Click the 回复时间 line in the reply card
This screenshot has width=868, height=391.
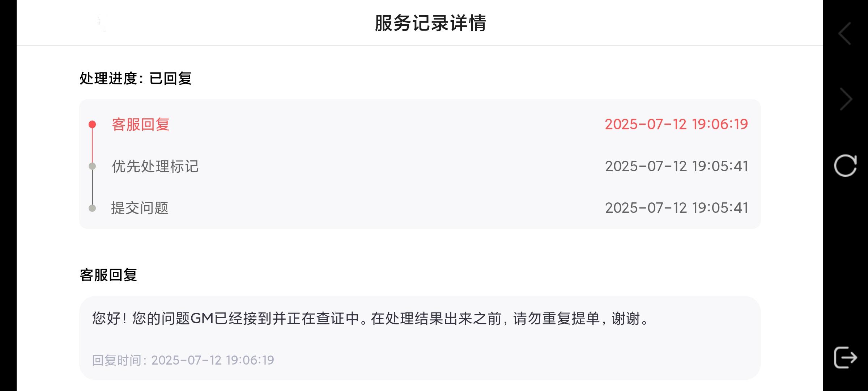[x=183, y=360]
